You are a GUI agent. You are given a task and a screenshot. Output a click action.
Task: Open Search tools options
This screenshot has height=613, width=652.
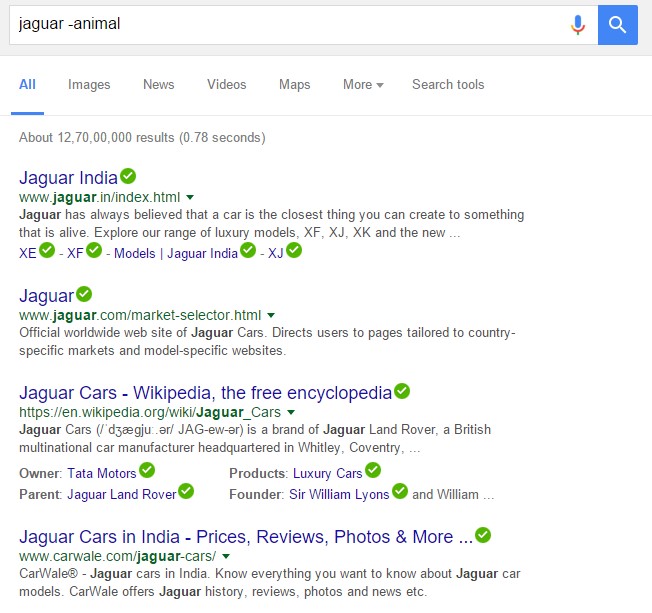click(x=448, y=84)
